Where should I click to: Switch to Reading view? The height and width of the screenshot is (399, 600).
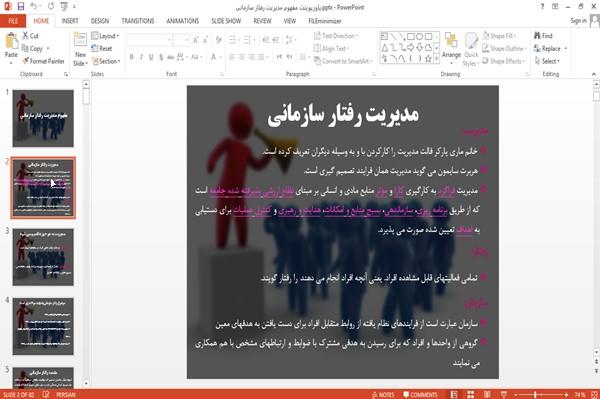487,394
